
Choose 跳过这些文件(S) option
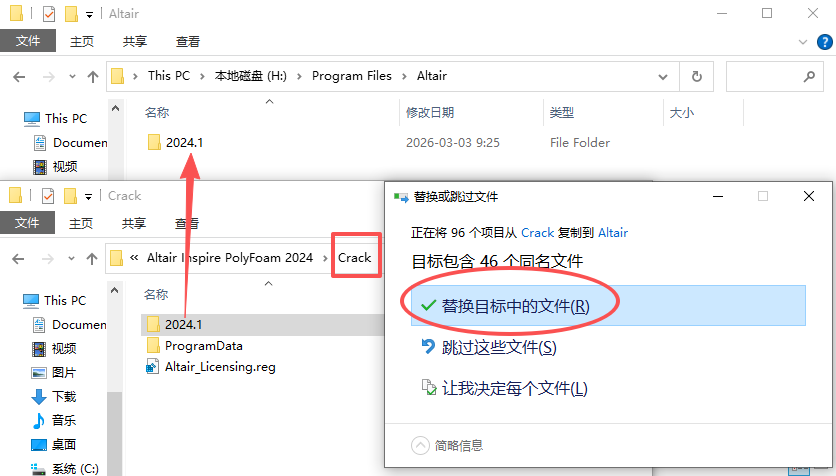pyautogui.click(x=498, y=347)
